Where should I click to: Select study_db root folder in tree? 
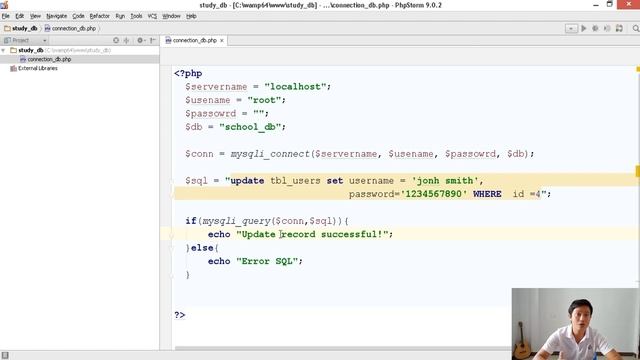point(31,50)
